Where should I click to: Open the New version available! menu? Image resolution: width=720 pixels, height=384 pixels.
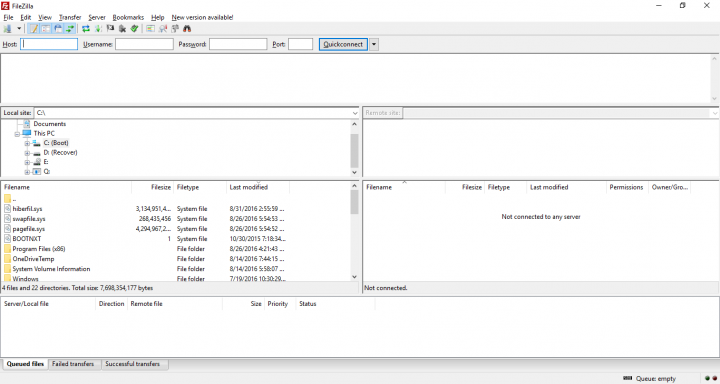point(202,17)
